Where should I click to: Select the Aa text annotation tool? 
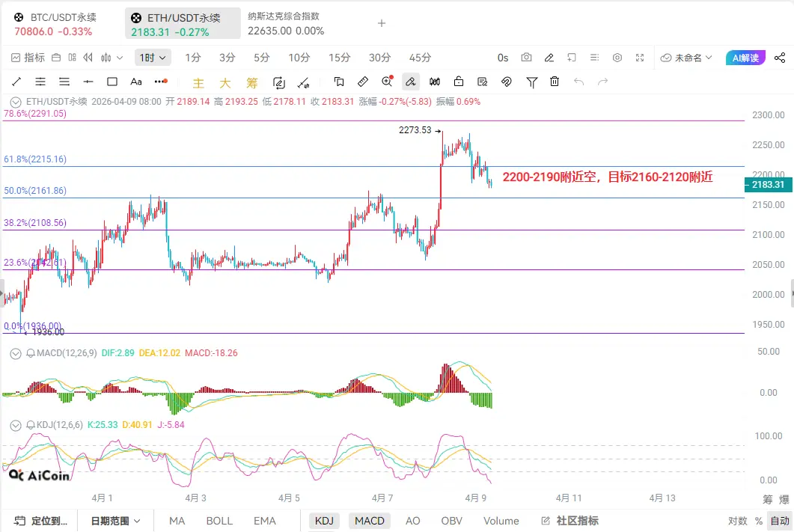(x=136, y=82)
